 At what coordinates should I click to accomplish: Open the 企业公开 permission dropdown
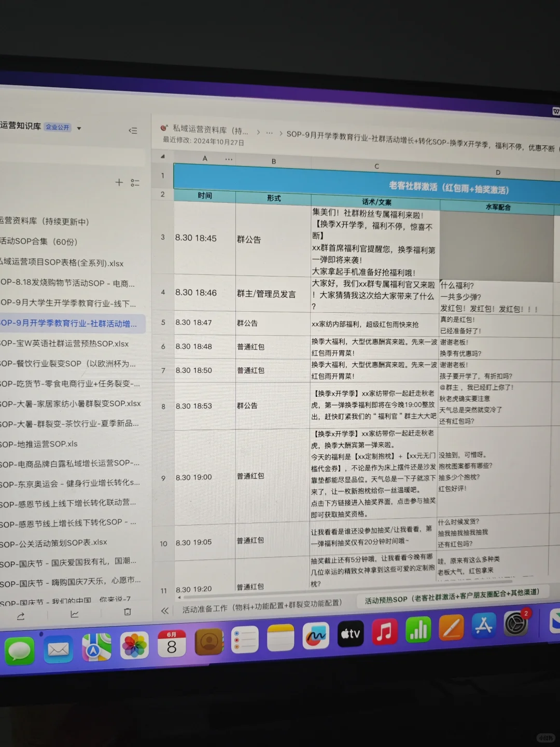(x=58, y=127)
